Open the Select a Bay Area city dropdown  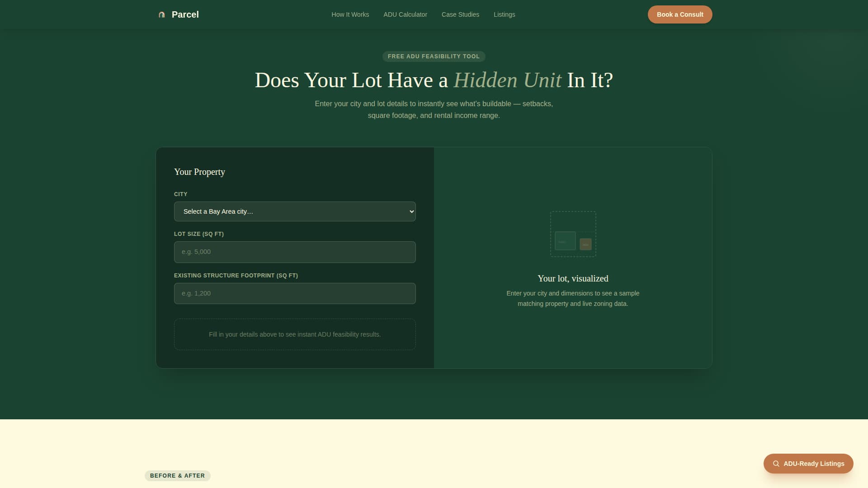[294, 211]
